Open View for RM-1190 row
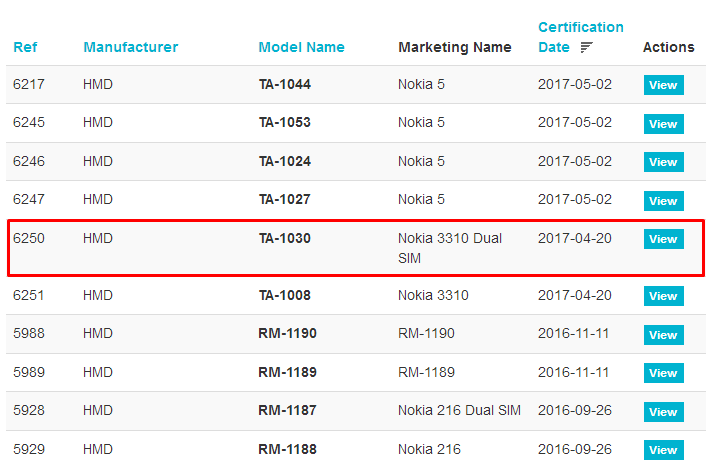This screenshot has width=712, height=472. [x=663, y=335]
